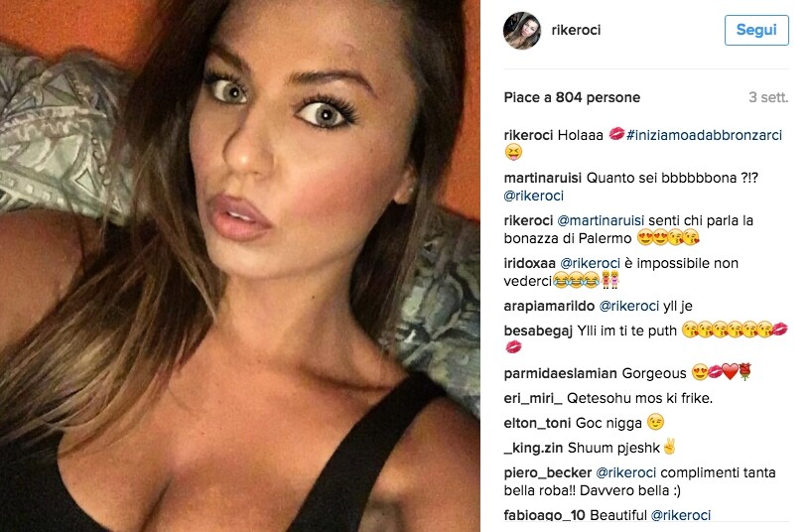Open piero_becker commenter profile
This screenshot has width=810, height=532.
click(x=548, y=472)
